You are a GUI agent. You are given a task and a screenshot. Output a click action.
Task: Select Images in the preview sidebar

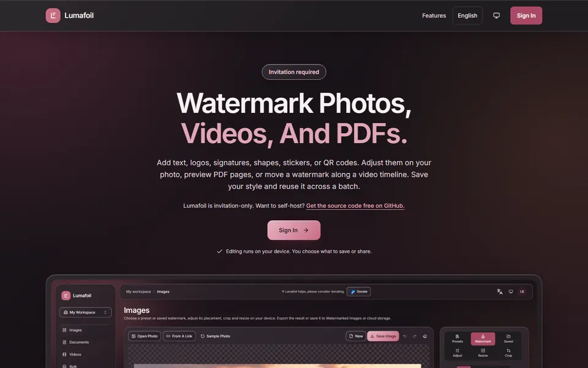(72, 330)
